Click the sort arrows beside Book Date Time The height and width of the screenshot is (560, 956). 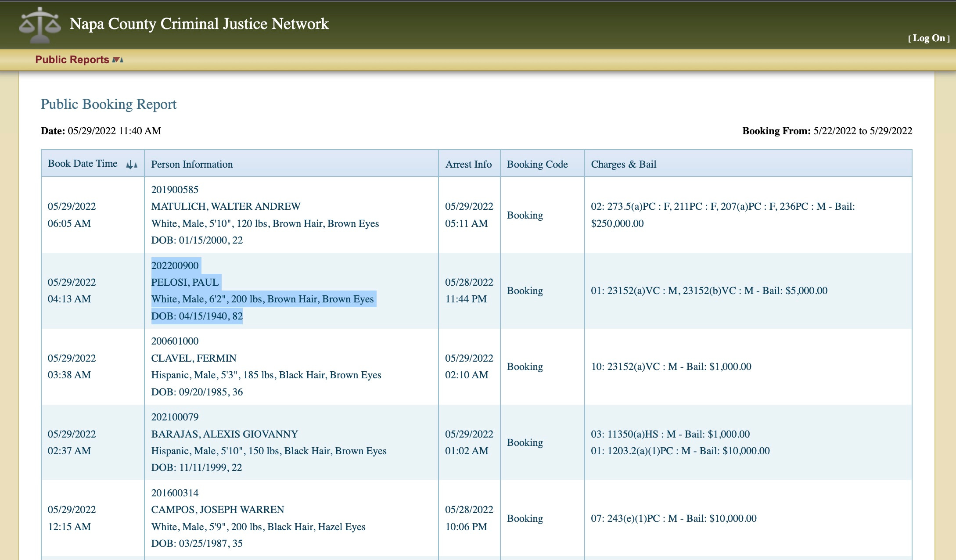(131, 165)
